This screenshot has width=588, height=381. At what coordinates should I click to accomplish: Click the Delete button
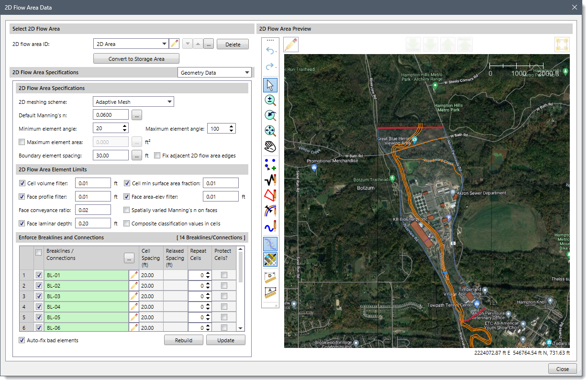(x=233, y=45)
